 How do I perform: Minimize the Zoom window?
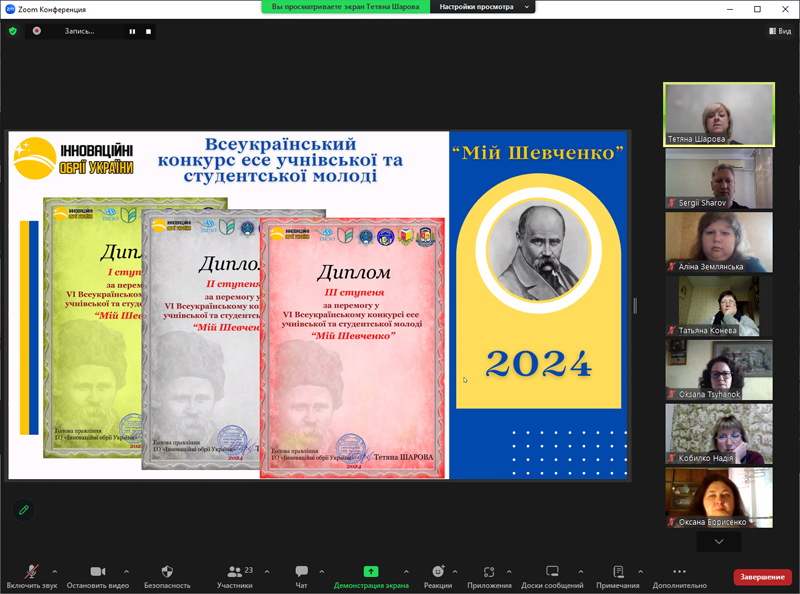pyautogui.click(x=730, y=9)
